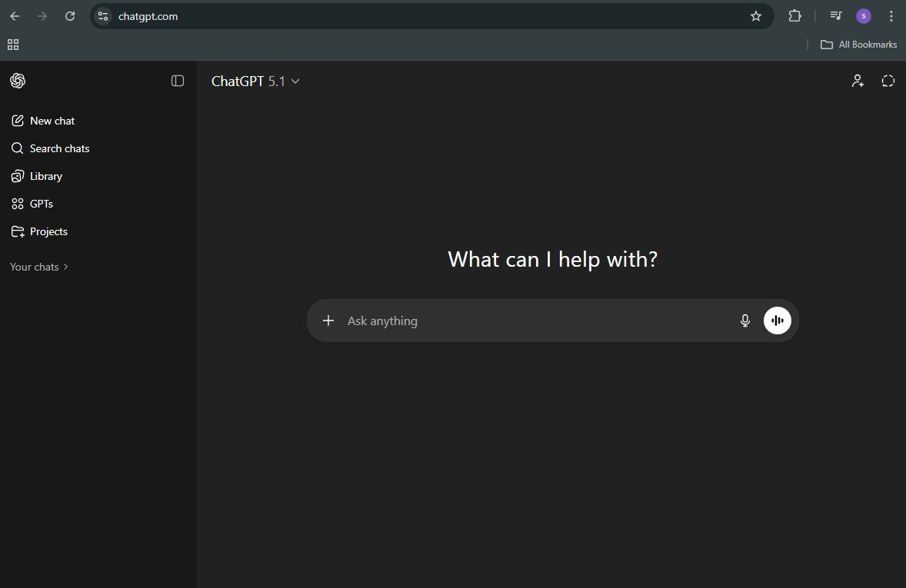The width and height of the screenshot is (906, 588).
Task: Click the add people icon
Action: click(858, 81)
